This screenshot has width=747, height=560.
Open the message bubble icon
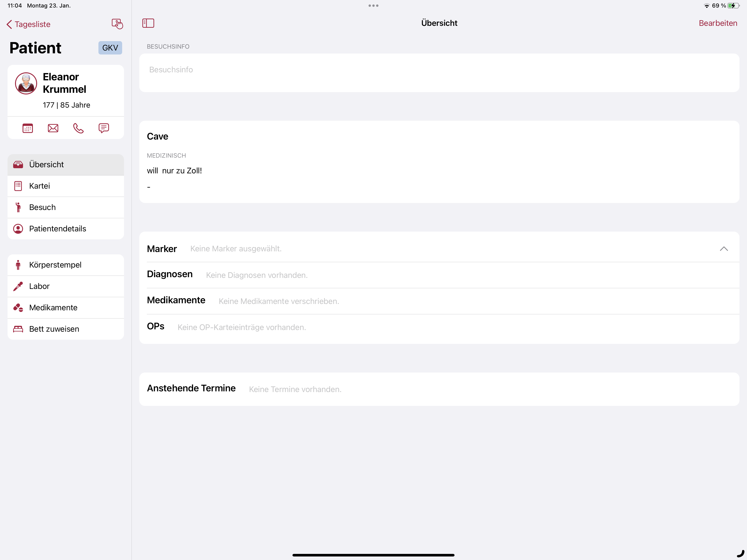[x=104, y=128]
